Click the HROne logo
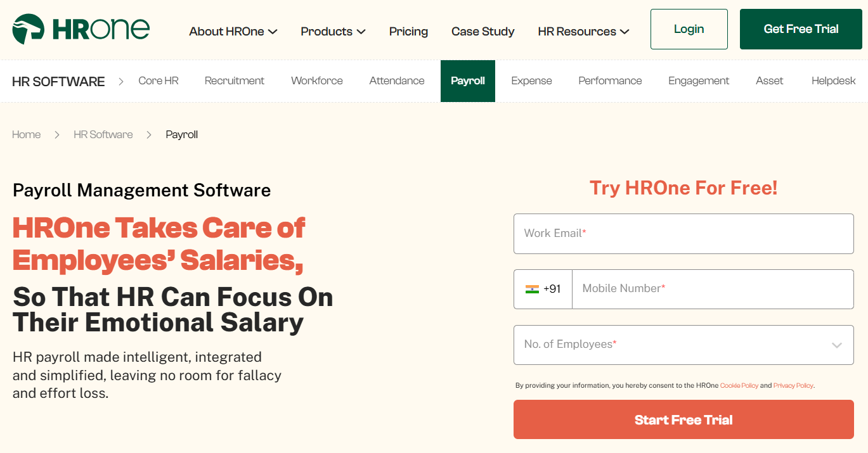Image resolution: width=868 pixels, height=453 pixels. [81, 29]
